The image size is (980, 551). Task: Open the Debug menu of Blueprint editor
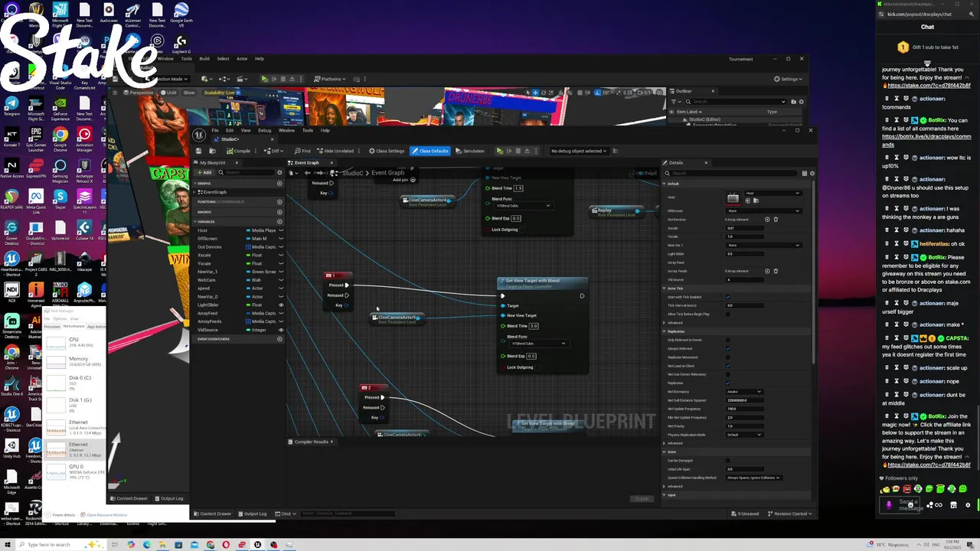click(x=264, y=130)
